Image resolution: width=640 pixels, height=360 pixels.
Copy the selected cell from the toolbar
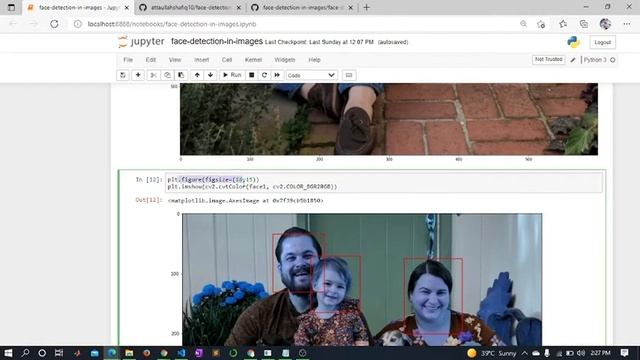(167, 75)
